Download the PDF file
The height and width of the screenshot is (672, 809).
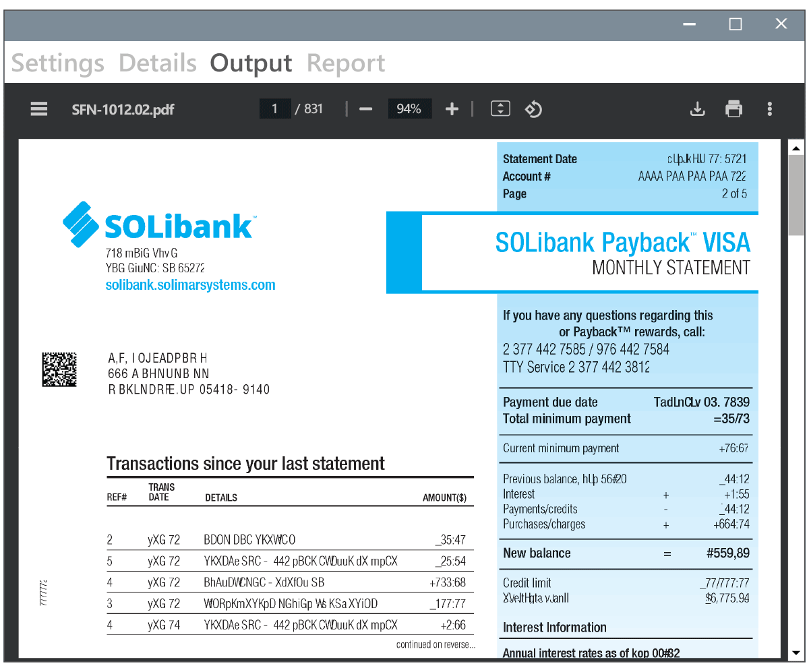click(698, 109)
